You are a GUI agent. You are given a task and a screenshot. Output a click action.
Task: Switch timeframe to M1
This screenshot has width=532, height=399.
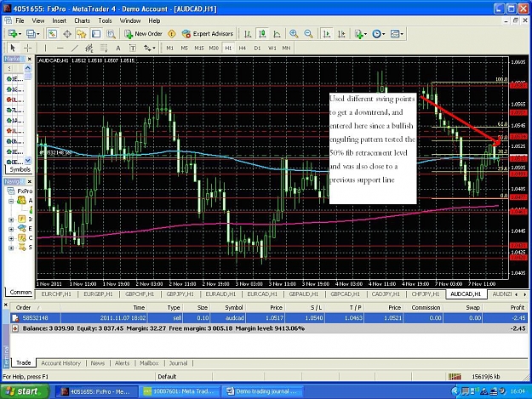pos(170,48)
